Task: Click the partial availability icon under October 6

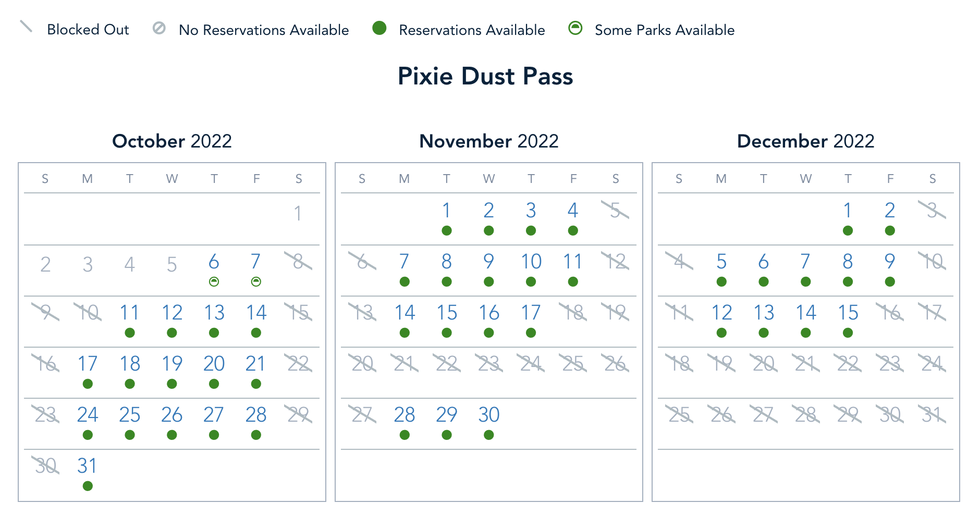Action: click(x=214, y=282)
